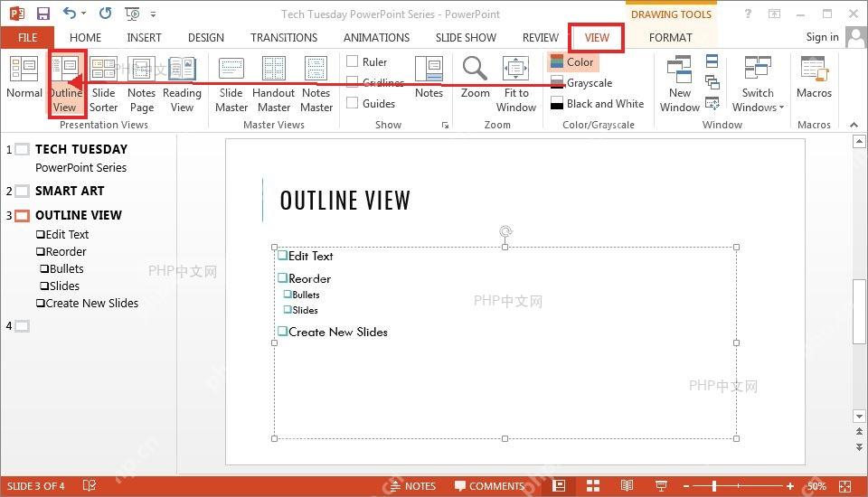Collapse the ribbon with the arrow
The width and height of the screenshot is (868, 497).
click(854, 125)
